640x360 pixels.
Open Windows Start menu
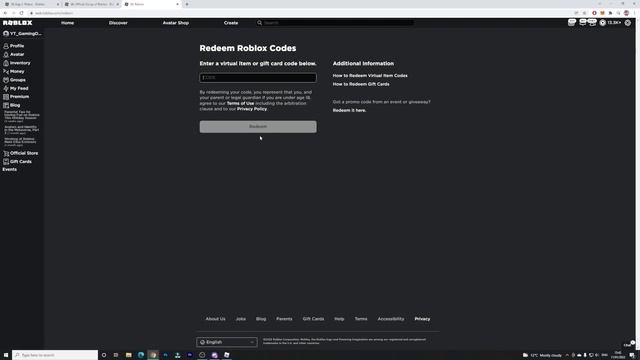6,355
